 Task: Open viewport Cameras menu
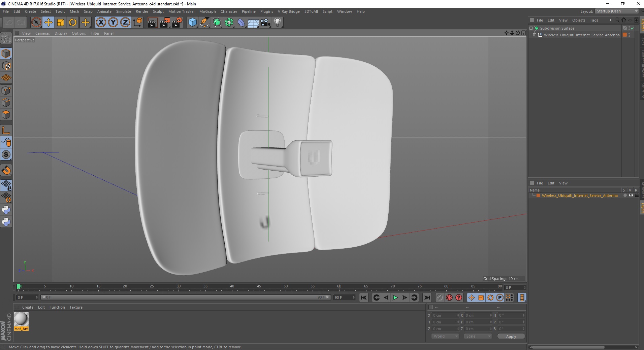click(42, 33)
